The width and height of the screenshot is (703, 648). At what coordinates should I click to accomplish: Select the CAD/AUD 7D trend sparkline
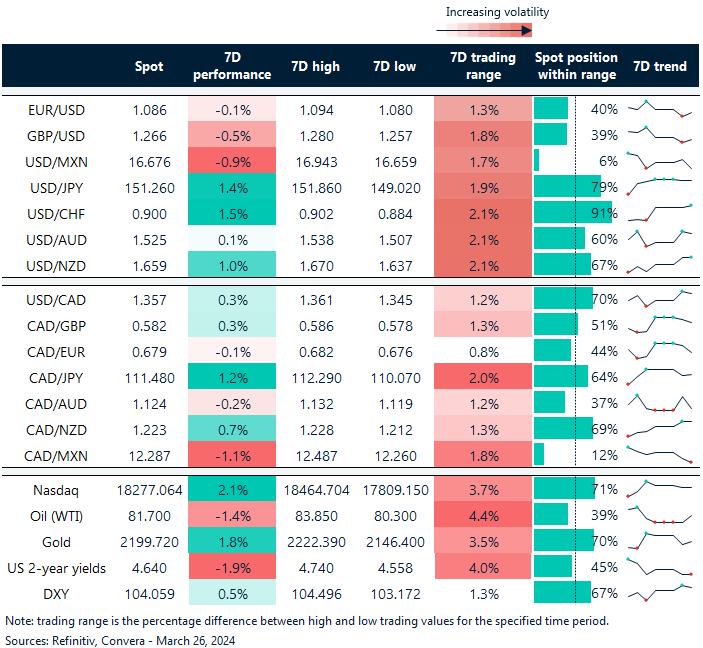(x=659, y=403)
